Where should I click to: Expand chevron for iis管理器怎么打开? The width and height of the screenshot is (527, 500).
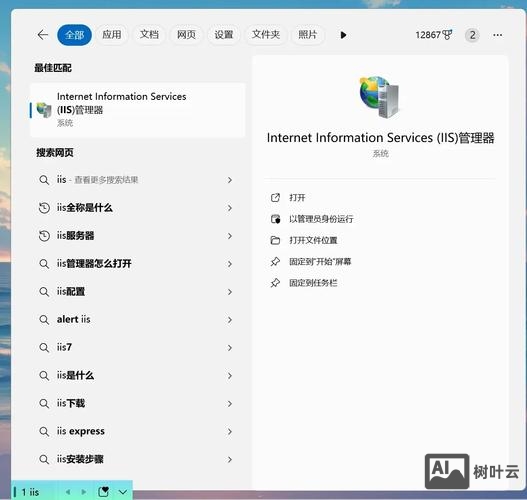tap(230, 264)
